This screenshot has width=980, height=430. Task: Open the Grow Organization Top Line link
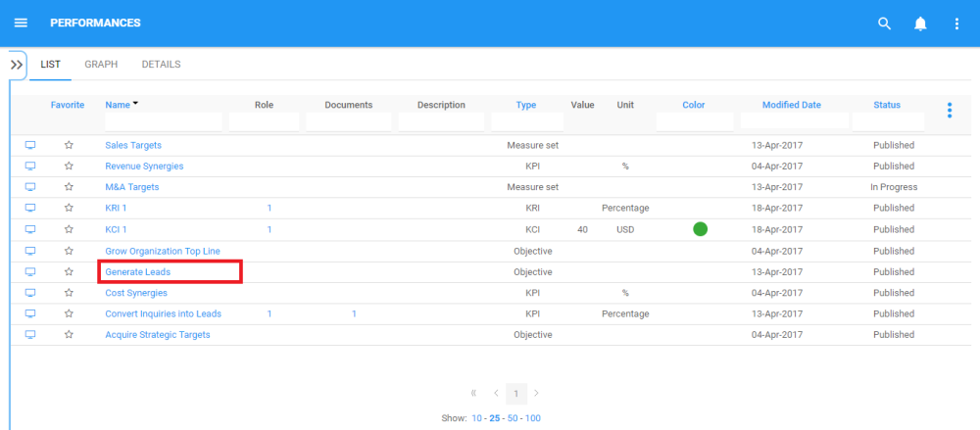163,251
